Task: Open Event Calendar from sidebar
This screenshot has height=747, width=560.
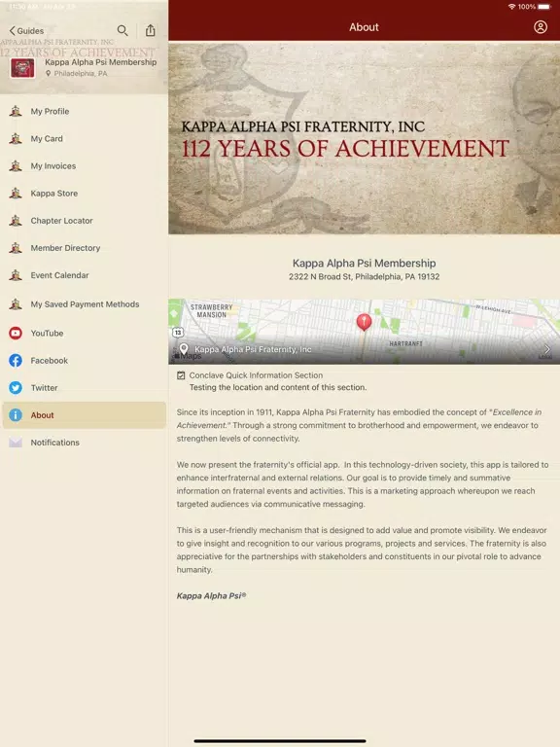Action: (x=59, y=275)
